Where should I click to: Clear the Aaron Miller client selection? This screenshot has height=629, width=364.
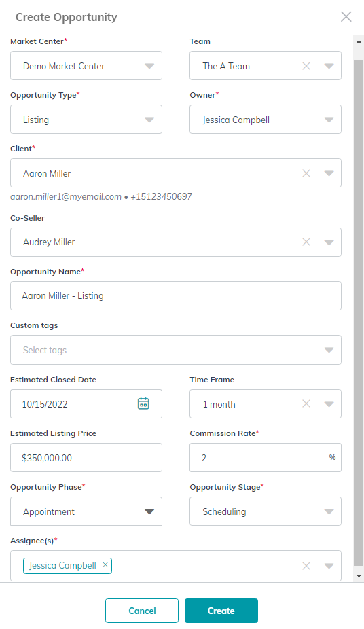[x=306, y=173]
